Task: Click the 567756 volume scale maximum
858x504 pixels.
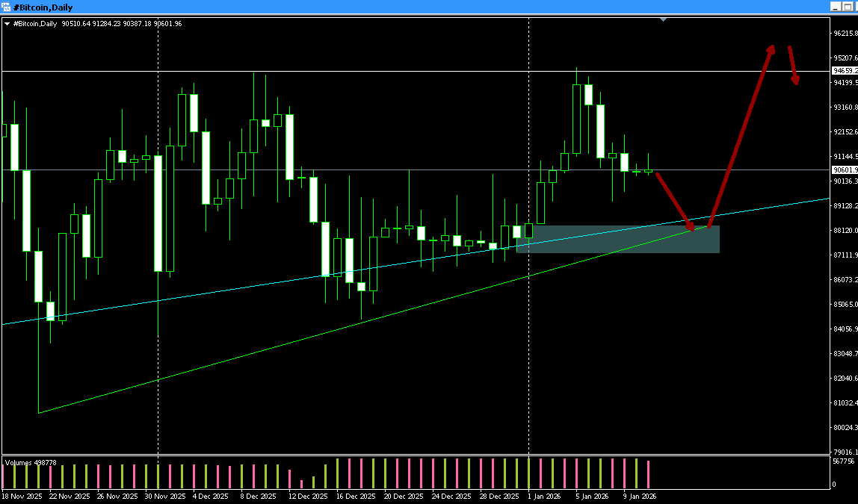Action: click(843, 461)
